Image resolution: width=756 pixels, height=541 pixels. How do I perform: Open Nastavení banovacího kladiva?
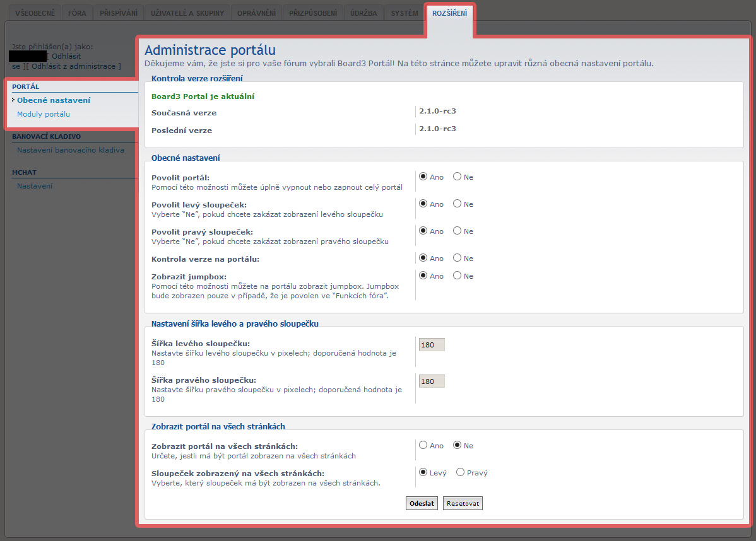click(x=71, y=150)
